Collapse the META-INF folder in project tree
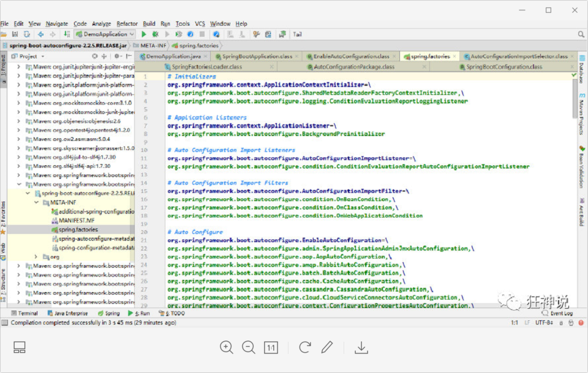The height and width of the screenshot is (373, 588). pos(36,202)
